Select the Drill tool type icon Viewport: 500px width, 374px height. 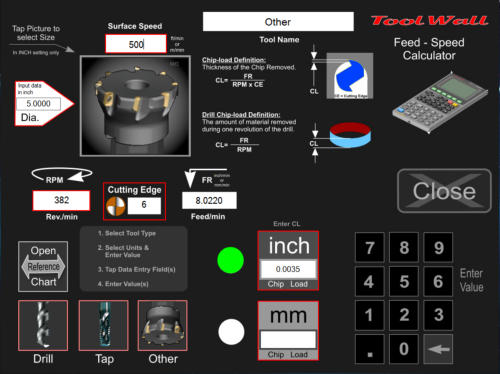[x=43, y=325]
